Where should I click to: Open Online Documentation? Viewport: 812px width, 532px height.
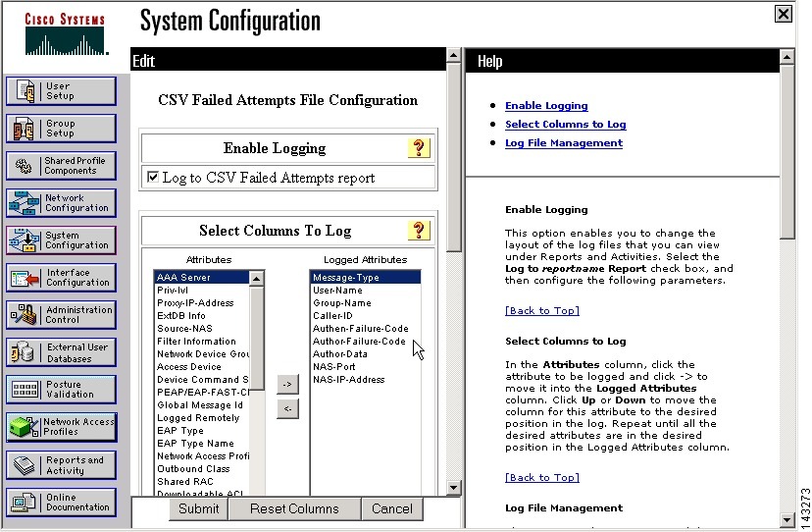pyautogui.click(x=61, y=502)
